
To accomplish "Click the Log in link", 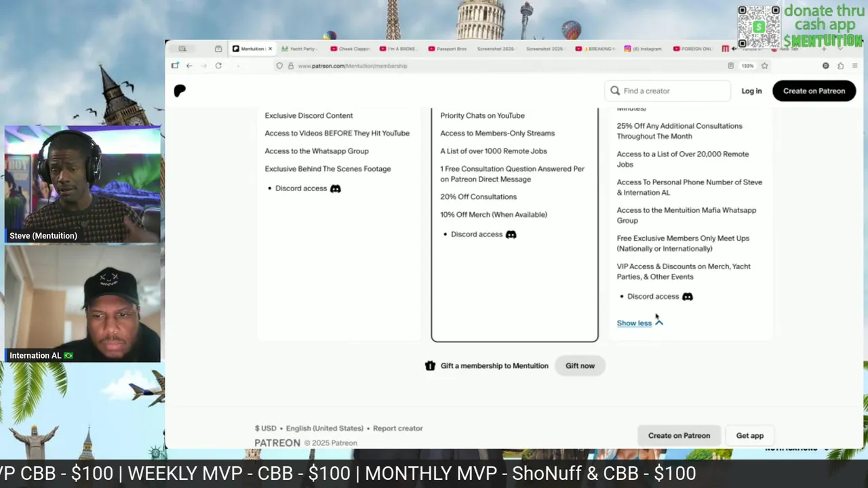I will click(751, 91).
